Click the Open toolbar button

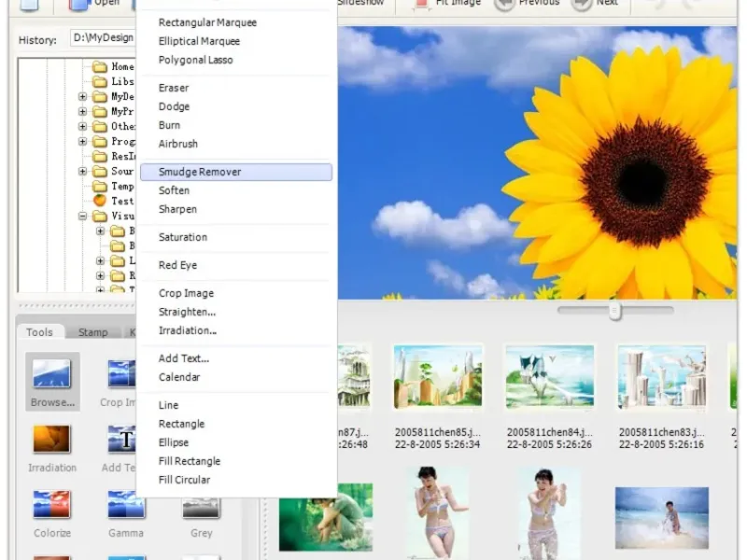pos(94,4)
